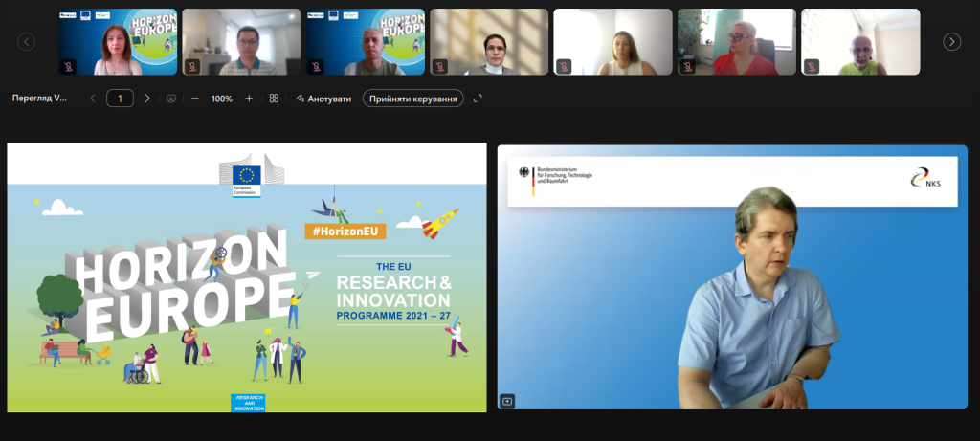Click the 100% zoom level text
The height and width of the screenshot is (441, 980).
222,99
